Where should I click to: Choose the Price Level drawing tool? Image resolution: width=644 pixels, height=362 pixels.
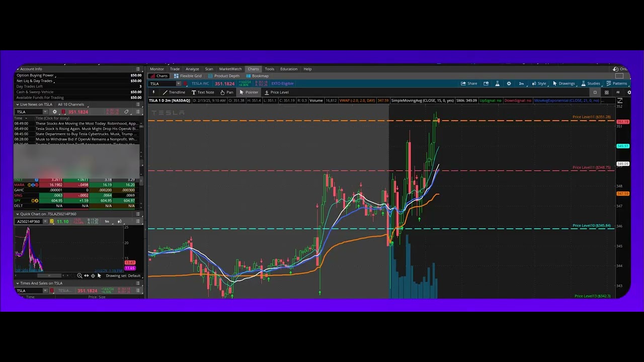[276, 93]
